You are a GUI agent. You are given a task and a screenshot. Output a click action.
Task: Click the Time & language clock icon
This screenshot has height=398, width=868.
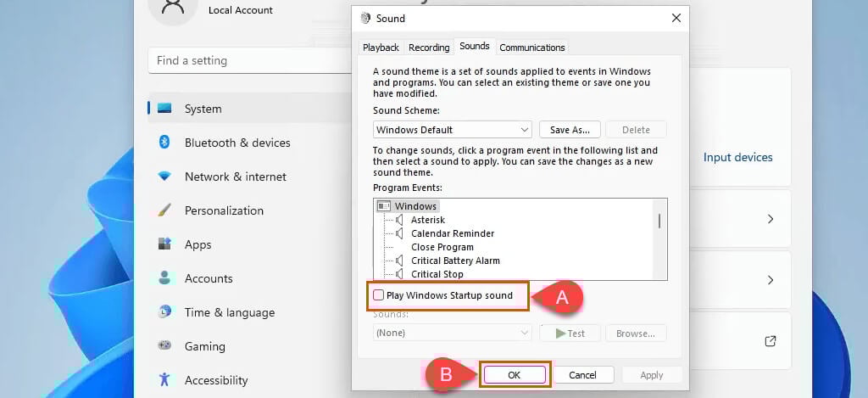coord(164,311)
